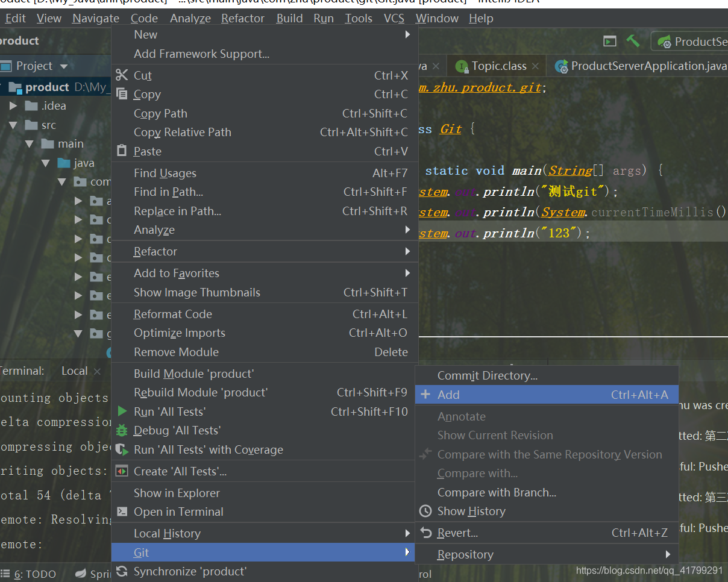Click the ProductServerApplication.java tab icon
This screenshot has width=728, height=582.
(561, 66)
